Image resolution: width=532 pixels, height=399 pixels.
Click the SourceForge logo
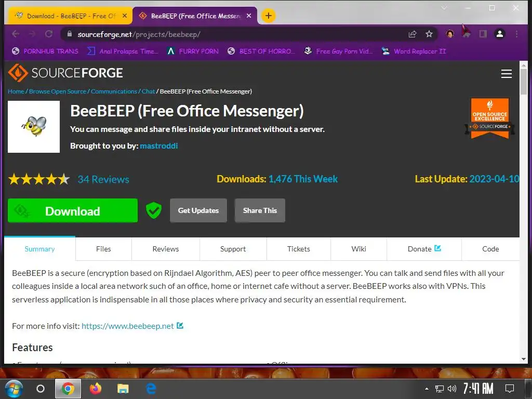point(65,73)
